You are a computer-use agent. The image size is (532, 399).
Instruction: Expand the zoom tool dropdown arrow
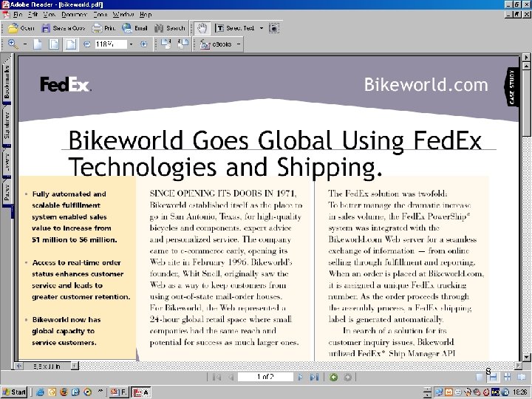click(x=25, y=44)
